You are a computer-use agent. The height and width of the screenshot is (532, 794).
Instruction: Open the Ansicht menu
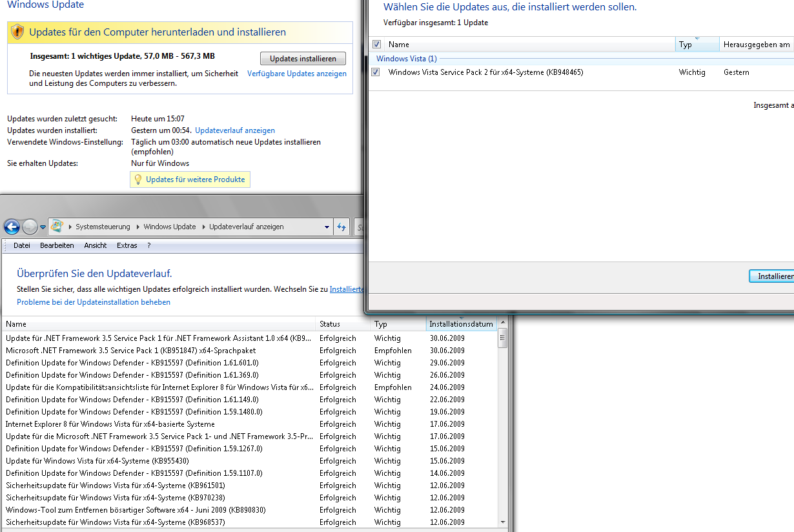tap(96, 245)
